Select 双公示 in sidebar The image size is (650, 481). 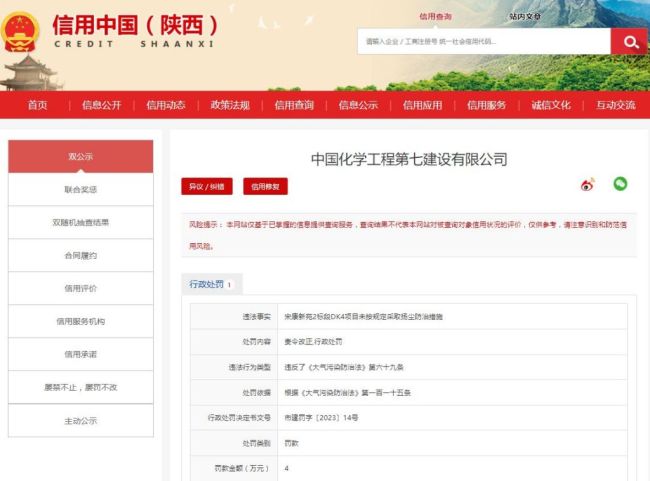pyautogui.click(x=81, y=156)
